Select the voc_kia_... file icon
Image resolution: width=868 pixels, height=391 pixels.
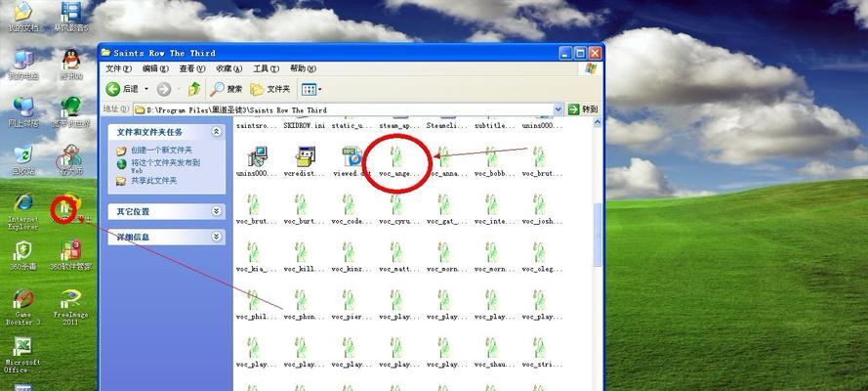254,252
